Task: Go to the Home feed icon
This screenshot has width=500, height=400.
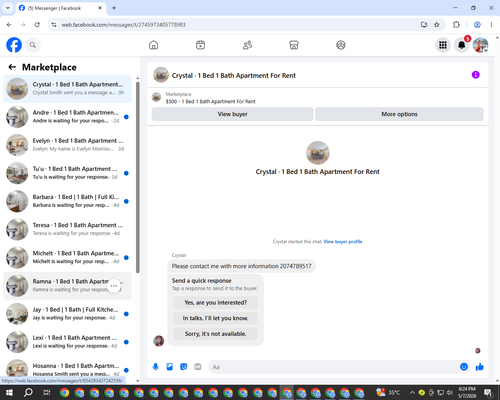Action: pos(153,45)
